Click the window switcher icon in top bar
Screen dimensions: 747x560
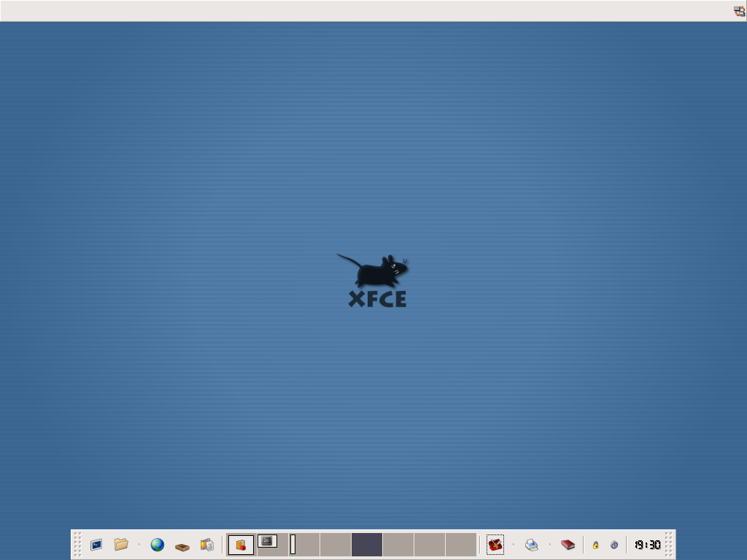(x=739, y=11)
